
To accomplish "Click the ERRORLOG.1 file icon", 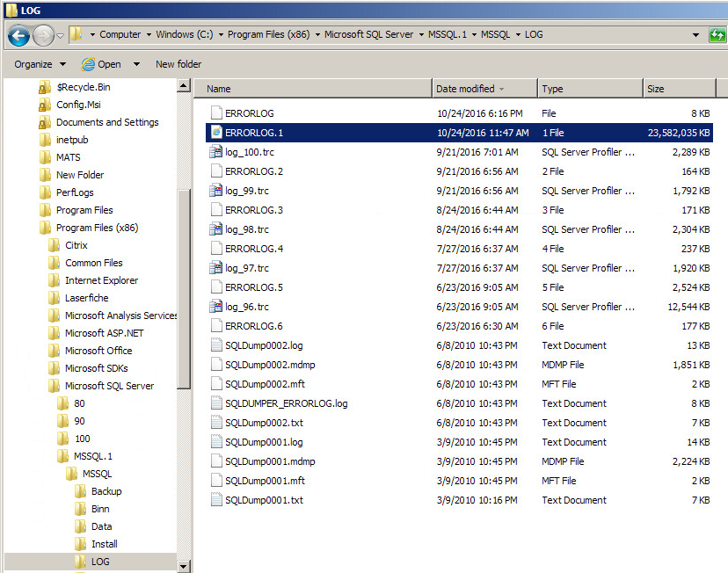I will tap(215, 133).
